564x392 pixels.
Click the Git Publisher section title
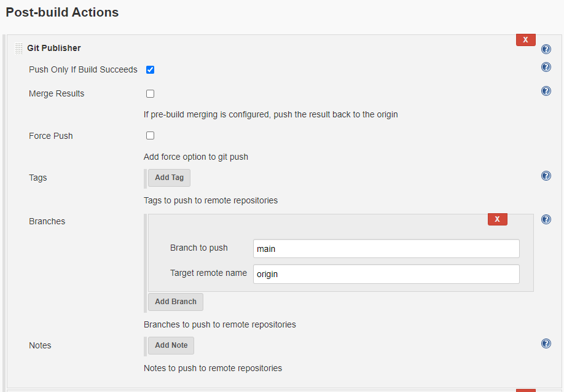point(54,48)
